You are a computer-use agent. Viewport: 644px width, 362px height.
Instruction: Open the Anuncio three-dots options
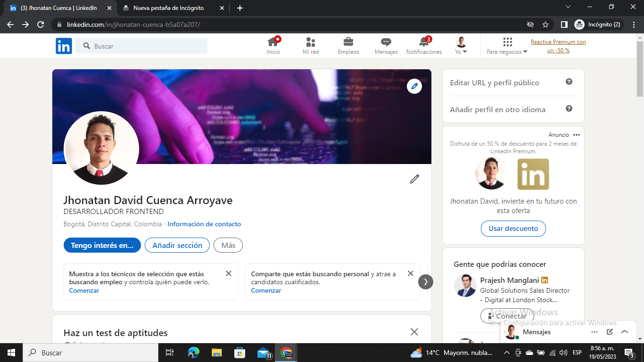pos(577,135)
